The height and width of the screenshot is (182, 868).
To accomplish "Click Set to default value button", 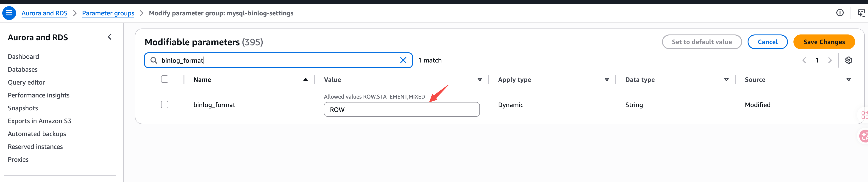I will (x=701, y=42).
